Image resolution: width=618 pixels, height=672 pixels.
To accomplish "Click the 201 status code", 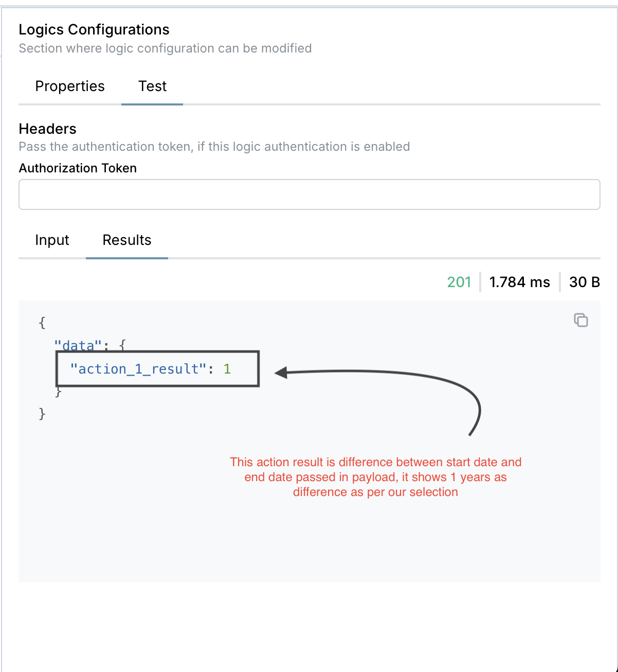I will (459, 282).
